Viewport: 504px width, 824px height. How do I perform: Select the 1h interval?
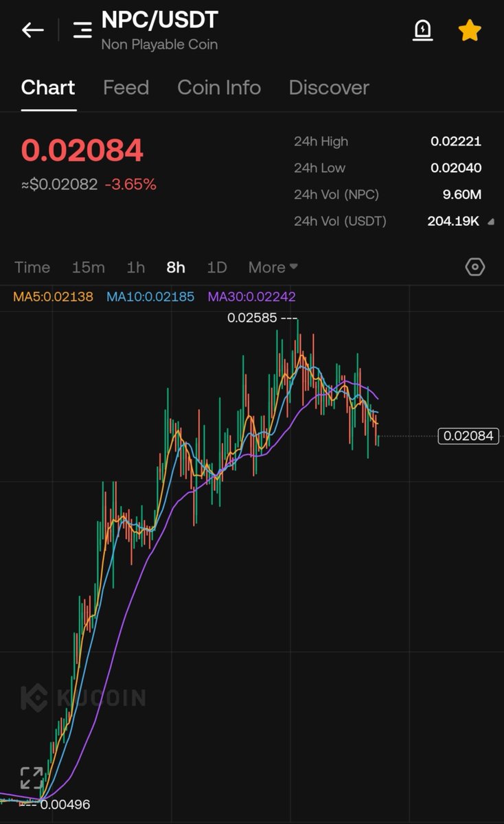coord(136,267)
